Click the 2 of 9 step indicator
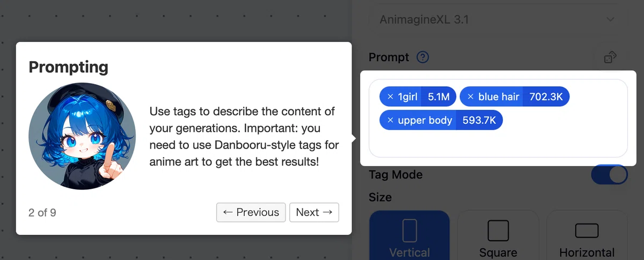 click(42, 213)
